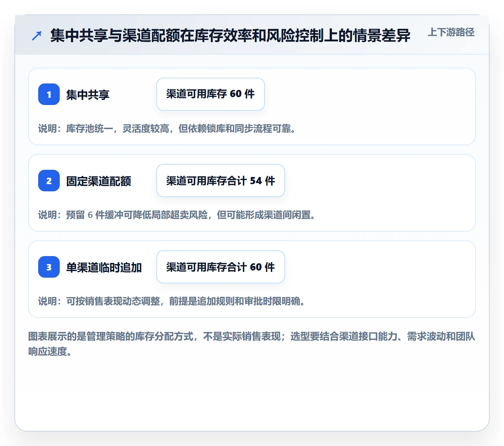Click the 渠道可用库存 60 件 box
The height and width of the screenshot is (446, 504).
point(211,94)
